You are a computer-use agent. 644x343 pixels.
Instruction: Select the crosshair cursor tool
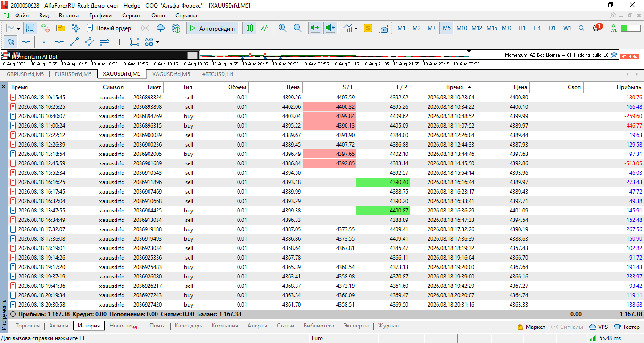(26, 41)
